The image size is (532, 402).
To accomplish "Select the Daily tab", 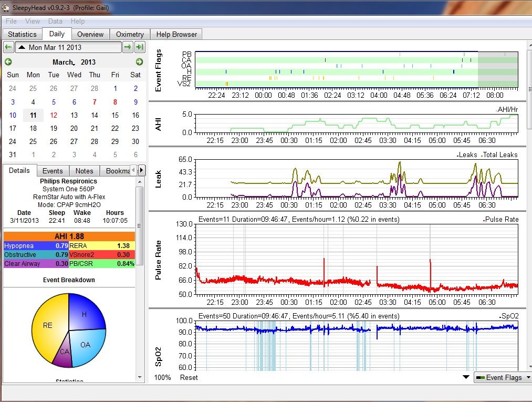I will (x=57, y=34).
